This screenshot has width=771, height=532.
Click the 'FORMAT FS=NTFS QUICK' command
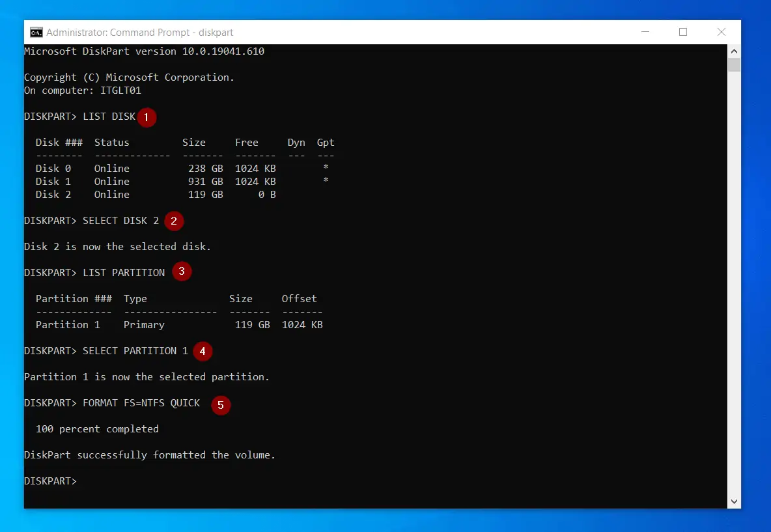click(141, 403)
